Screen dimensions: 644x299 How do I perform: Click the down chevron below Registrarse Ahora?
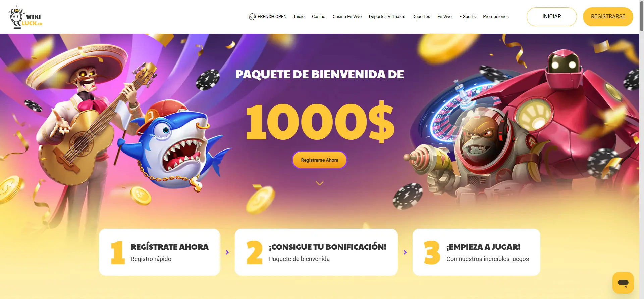[x=320, y=183]
